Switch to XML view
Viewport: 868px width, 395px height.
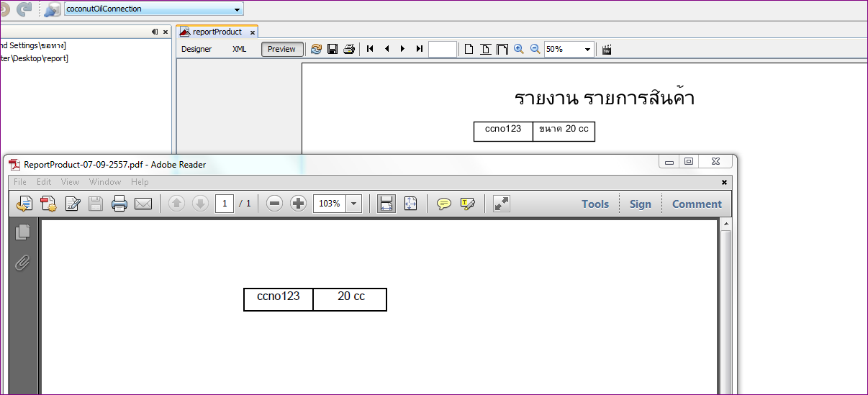pos(239,49)
